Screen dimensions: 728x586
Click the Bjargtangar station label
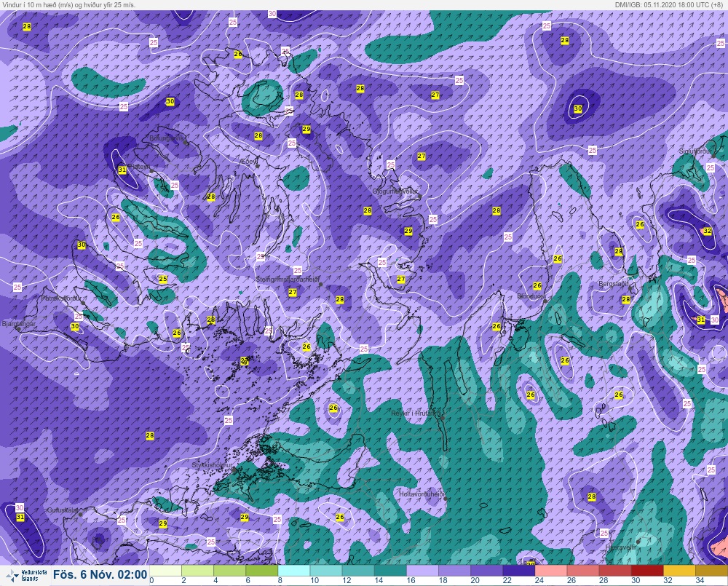19,324
